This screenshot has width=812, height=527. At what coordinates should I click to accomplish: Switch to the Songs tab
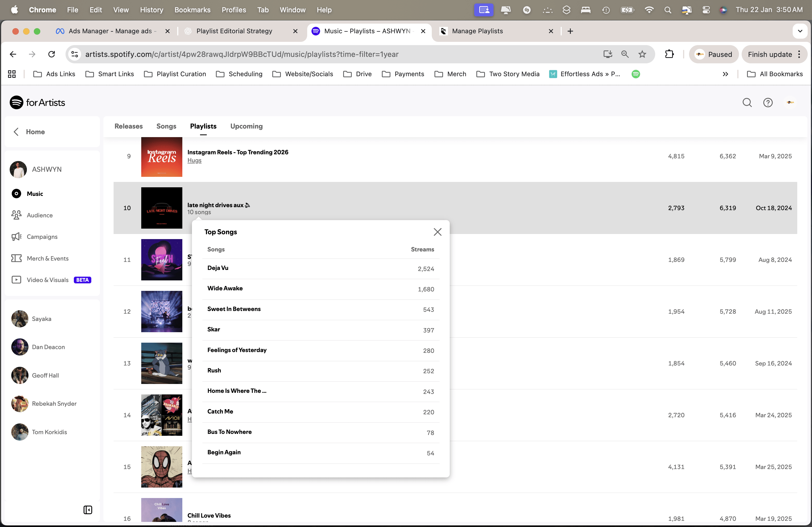(x=166, y=126)
